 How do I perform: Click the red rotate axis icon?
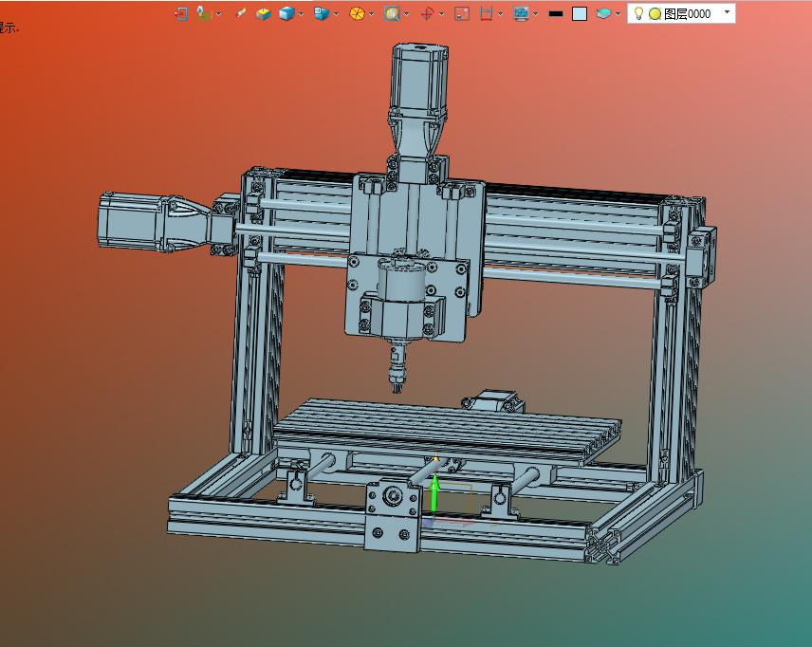click(427, 13)
